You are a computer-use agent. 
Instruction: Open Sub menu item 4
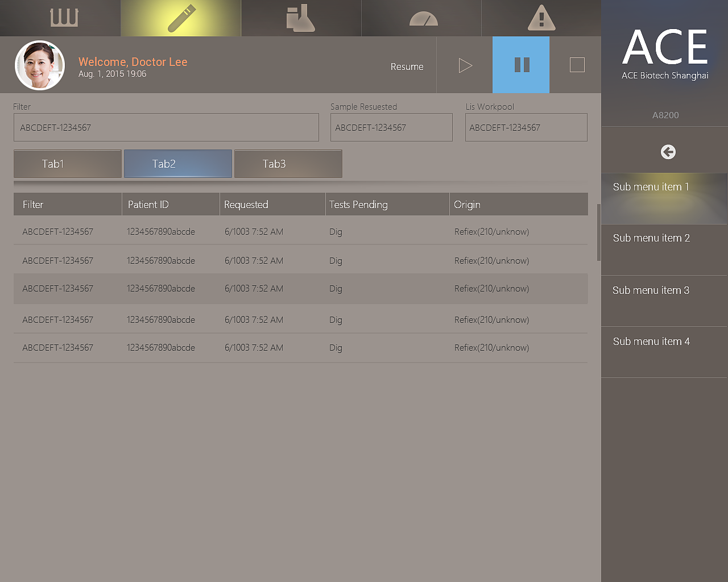664,352
